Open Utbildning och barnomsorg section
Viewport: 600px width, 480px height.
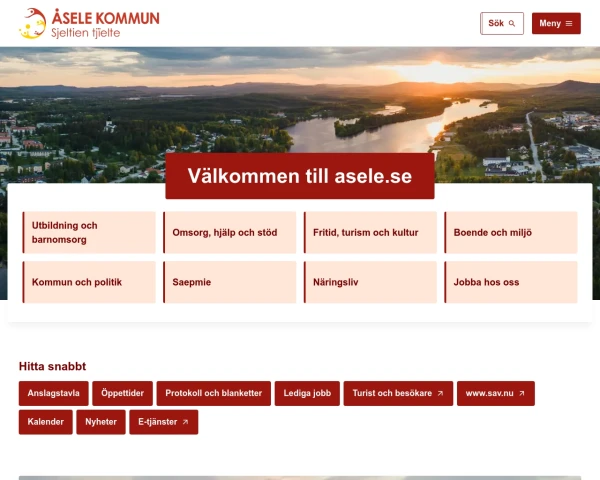89,232
